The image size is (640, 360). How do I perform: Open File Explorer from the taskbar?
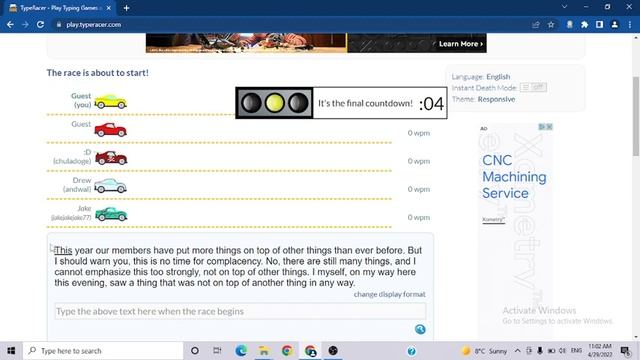point(264,351)
